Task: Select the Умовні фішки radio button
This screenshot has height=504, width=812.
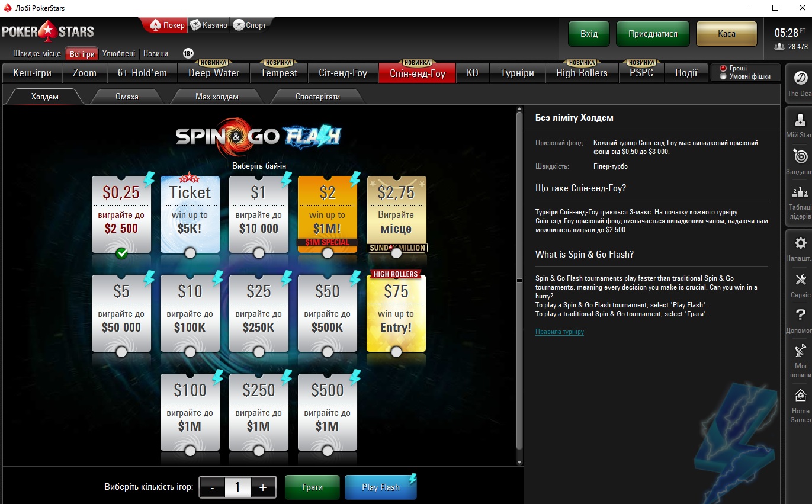Action: tap(723, 76)
